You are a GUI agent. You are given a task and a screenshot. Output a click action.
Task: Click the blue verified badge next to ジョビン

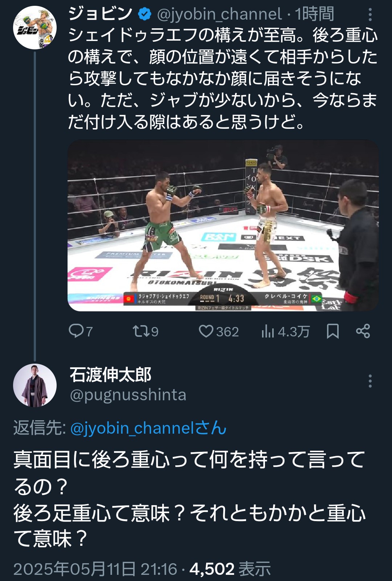[145, 15]
